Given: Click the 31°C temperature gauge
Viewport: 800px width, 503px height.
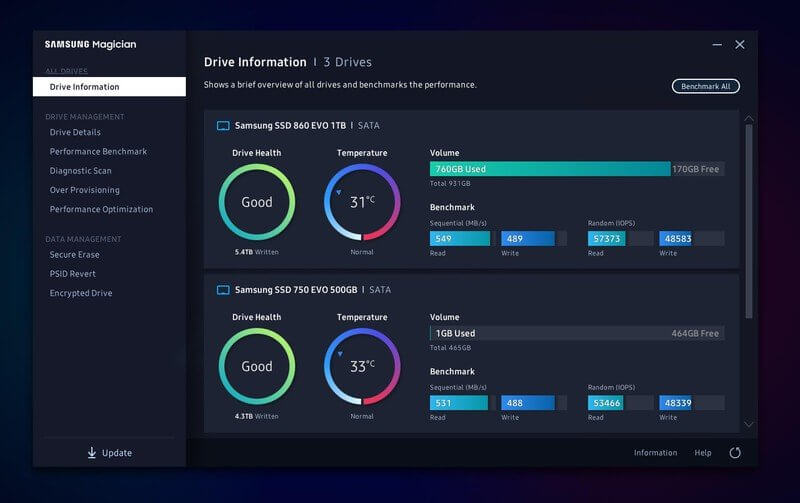Looking at the screenshot, I should tap(362, 202).
